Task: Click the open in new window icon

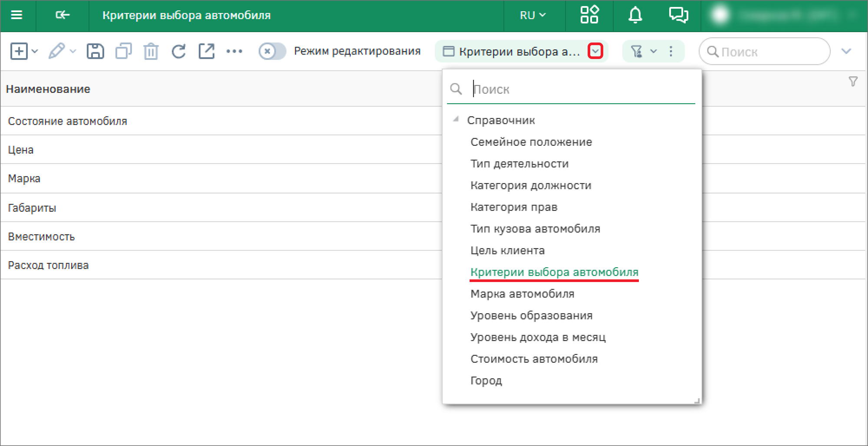Action: 207,51
